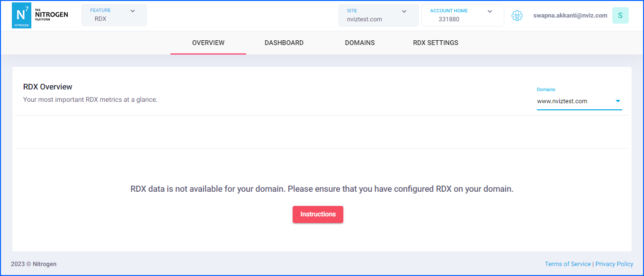Image resolution: width=644 pixels, height=276 pixels.
Task: Click the swapna.akkanti@nviz.com account email
Action: click(x=570, y=16)
